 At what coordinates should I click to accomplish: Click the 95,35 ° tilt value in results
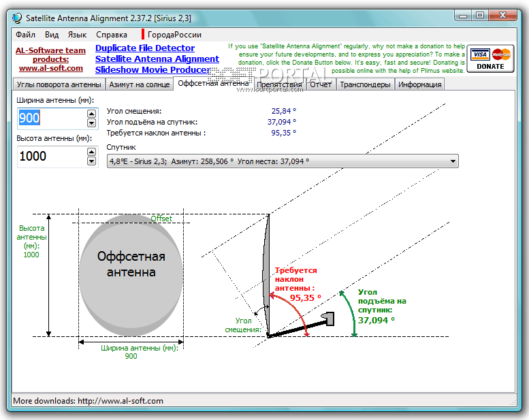pos(284,133)
